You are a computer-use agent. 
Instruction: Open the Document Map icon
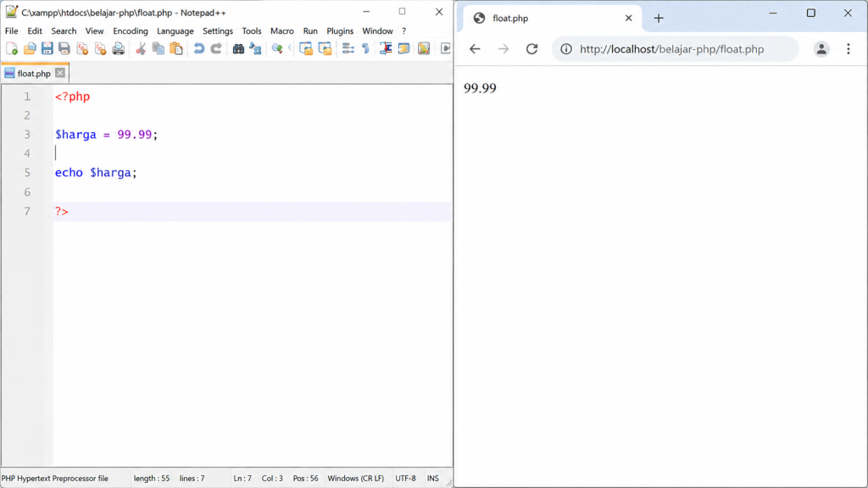click(424, 48)
